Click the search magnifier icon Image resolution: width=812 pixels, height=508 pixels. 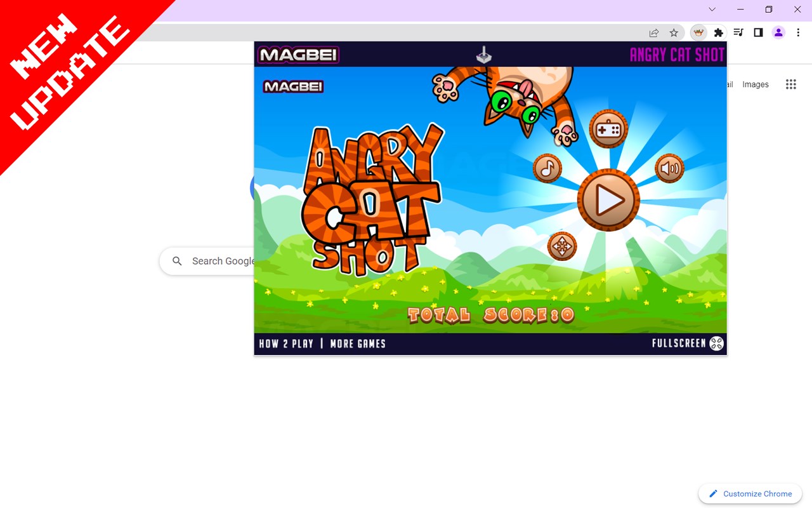coord(178,261)
